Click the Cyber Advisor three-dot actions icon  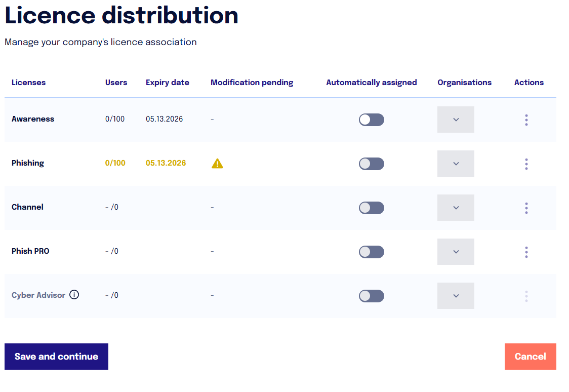click(x=526, y=296)
